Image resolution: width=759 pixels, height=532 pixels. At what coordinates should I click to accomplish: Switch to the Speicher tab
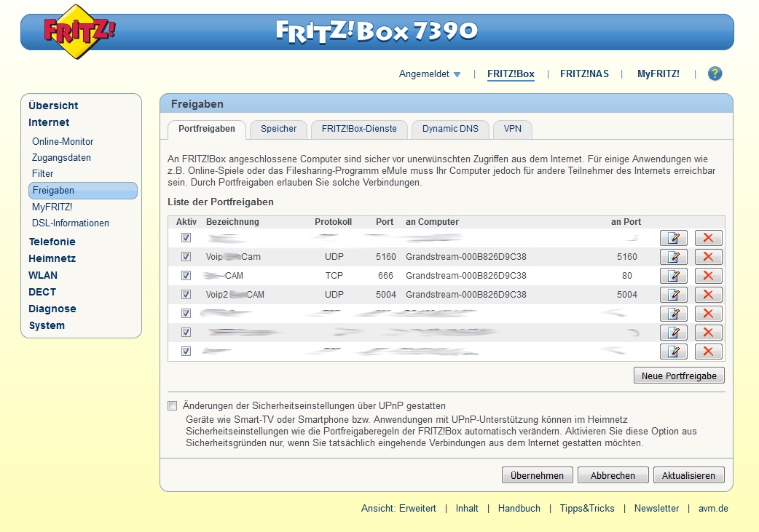(x=278, y=129)
